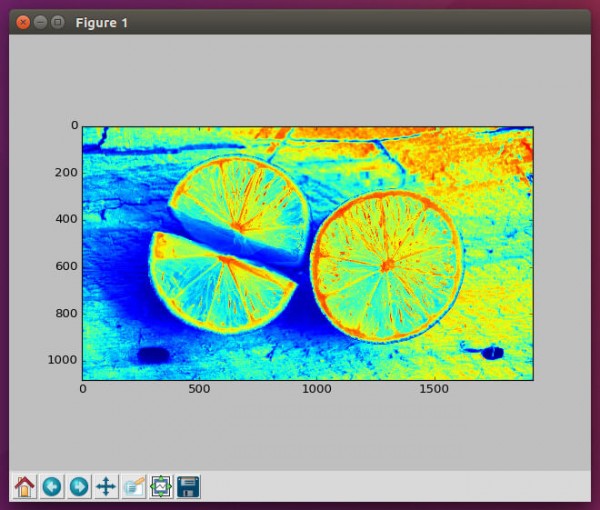Click the center of the whole orange slice
This screenshot has width=600, height=510.
[387, 265]
